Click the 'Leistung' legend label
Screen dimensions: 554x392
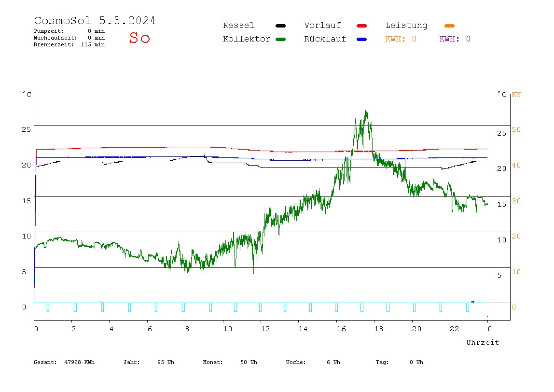pos(406,26)
